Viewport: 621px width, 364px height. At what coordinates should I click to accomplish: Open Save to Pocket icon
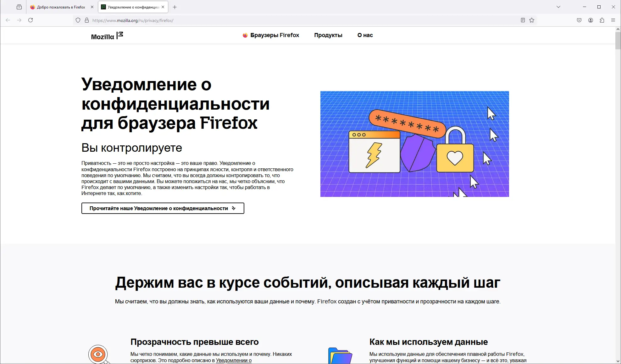click(579, 20)
